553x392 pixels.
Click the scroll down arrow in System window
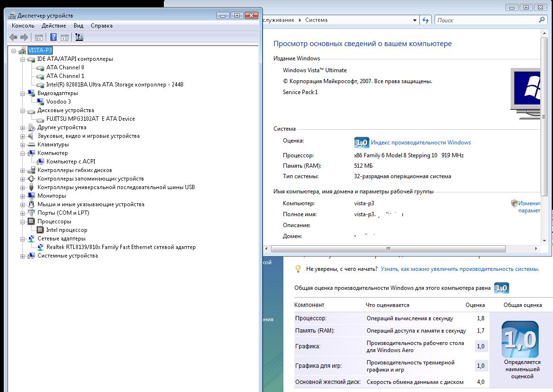tap(544, 241)
